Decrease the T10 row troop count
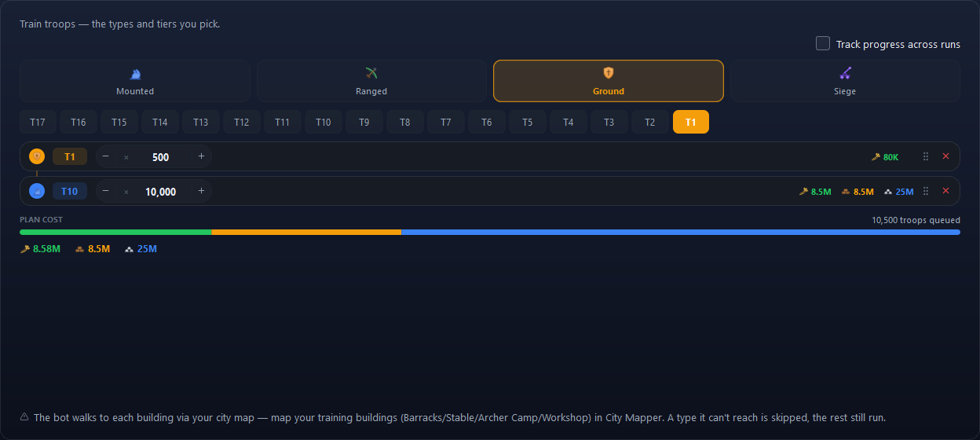Viewport: 980px width, 440px height. [106, 191]
